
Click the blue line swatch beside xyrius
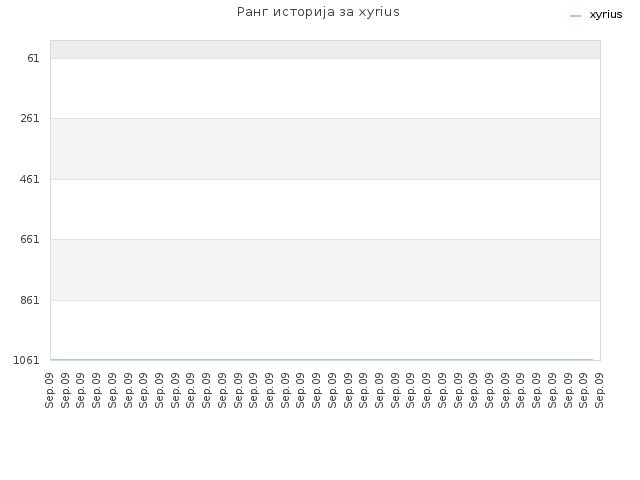pyautogui.click(x=575, y=16)
